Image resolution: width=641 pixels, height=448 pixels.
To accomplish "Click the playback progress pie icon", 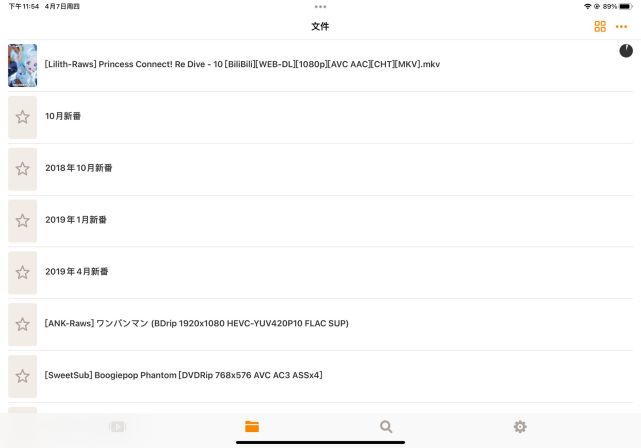I will [625, 51].
